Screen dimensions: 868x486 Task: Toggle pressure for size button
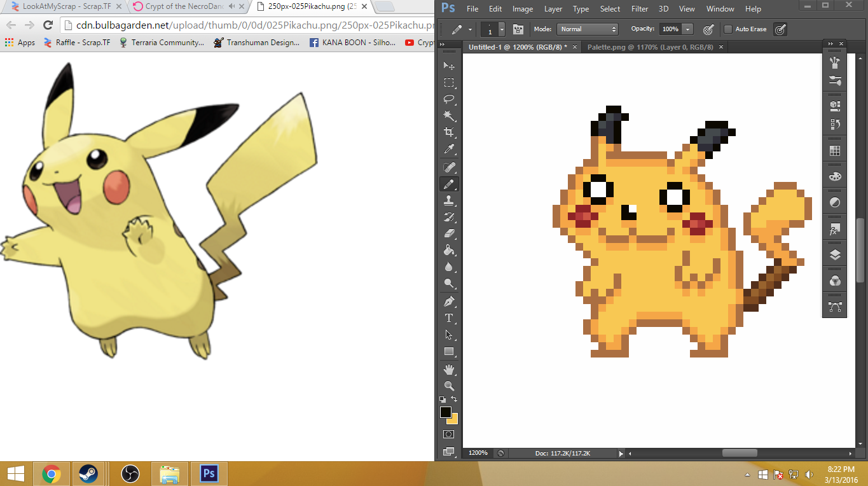[x=781, y=29]
